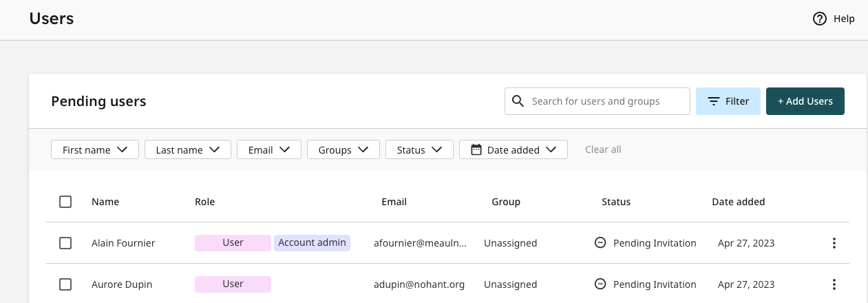Click the calendar icon in Date added filter

(476, 149)
